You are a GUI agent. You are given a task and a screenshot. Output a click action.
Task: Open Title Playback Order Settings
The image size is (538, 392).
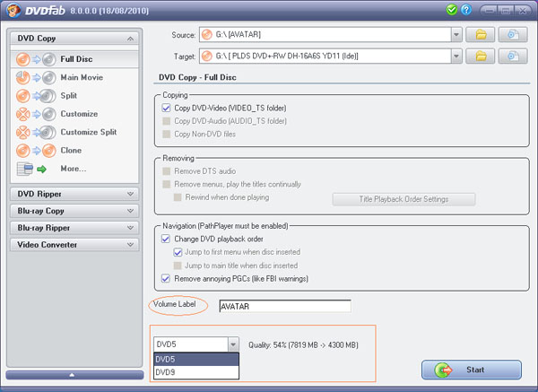403,199
